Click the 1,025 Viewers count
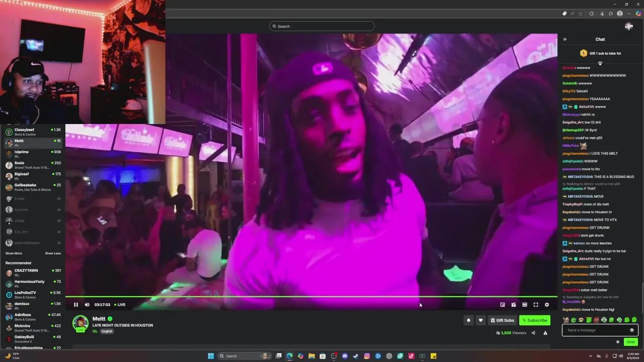Viewport: 644px width, 362px height. click(x=511, y=333)
